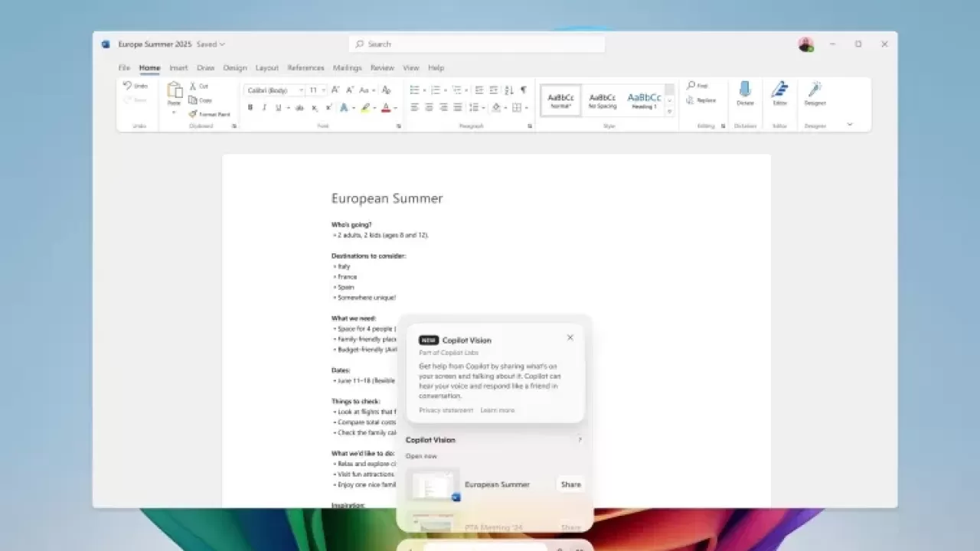This screenshot has width=980, height=551.
Task: Open the Editor tool in the ribbon
Action: point(779,90)
